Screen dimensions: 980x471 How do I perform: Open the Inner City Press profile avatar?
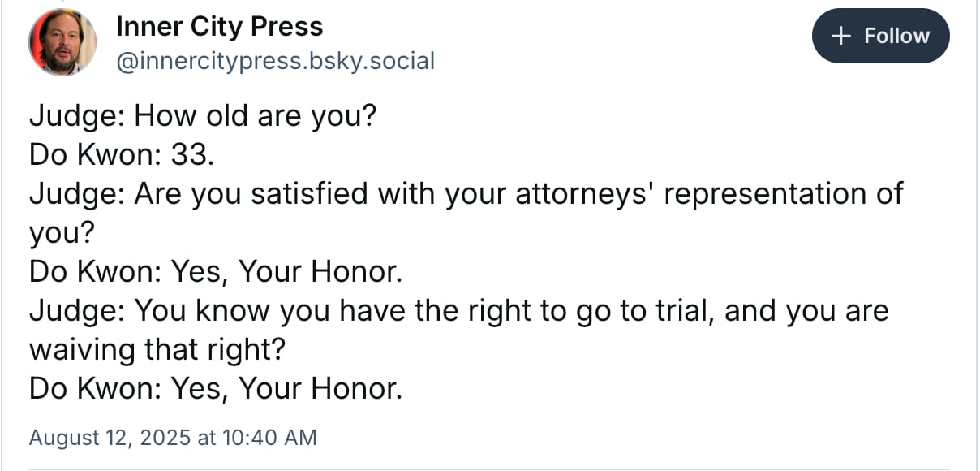(x=62, y=42)
